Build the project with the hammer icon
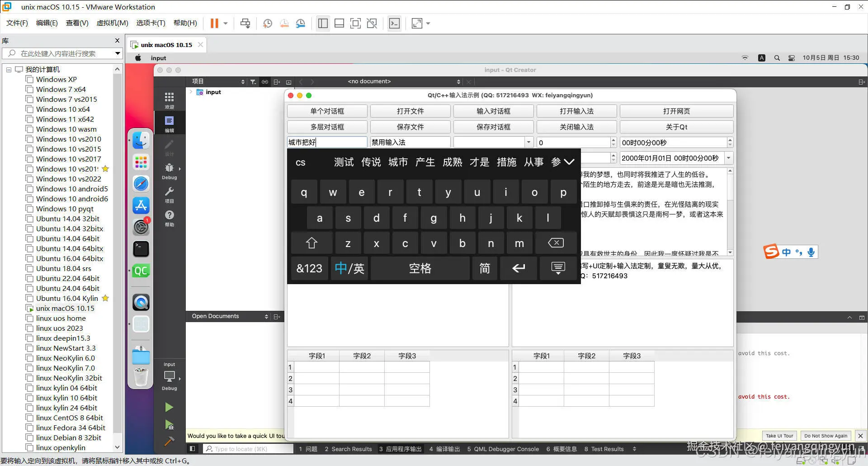Viewport: 868px width, 466px height. [x=169, y=441]
